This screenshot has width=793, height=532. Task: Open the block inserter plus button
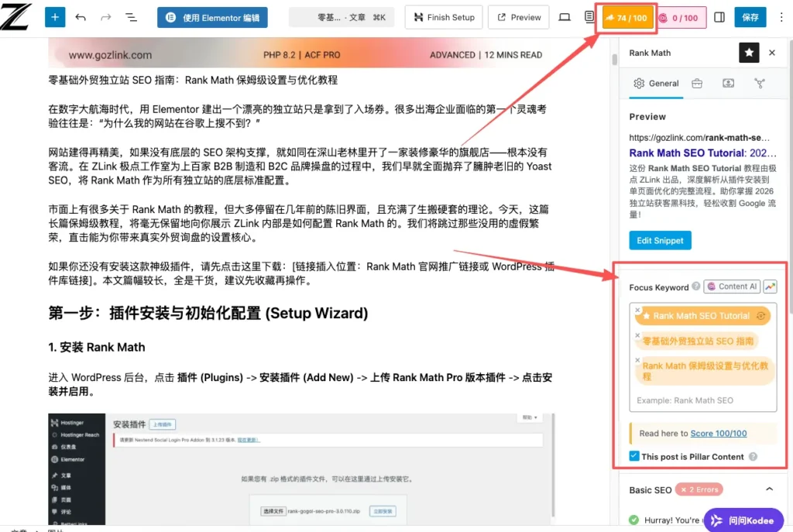click(x=55, y=17)
